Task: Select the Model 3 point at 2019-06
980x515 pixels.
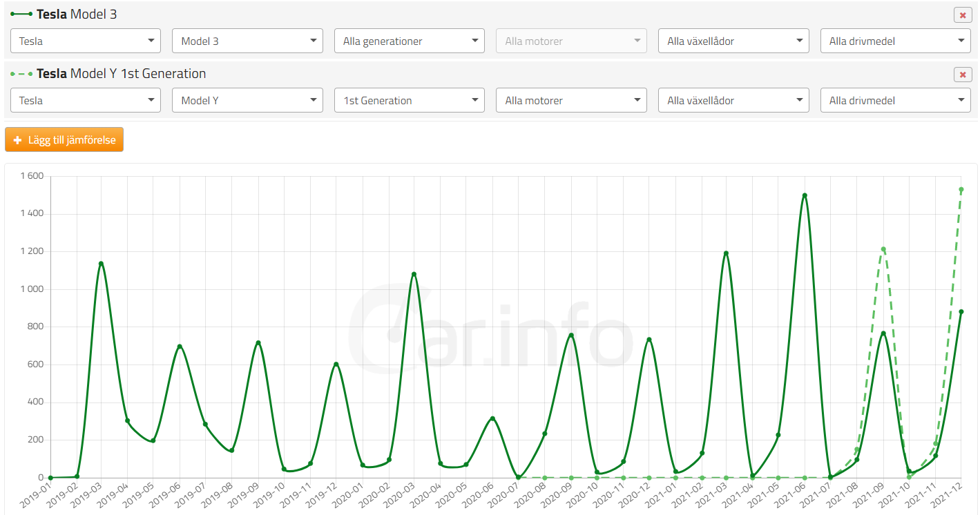Action: click(x=180, y=347)
